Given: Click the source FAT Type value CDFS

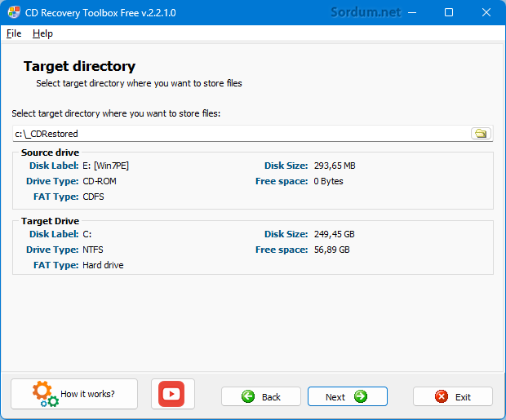Looking at the screenshot, I should (x=93, y=197).
